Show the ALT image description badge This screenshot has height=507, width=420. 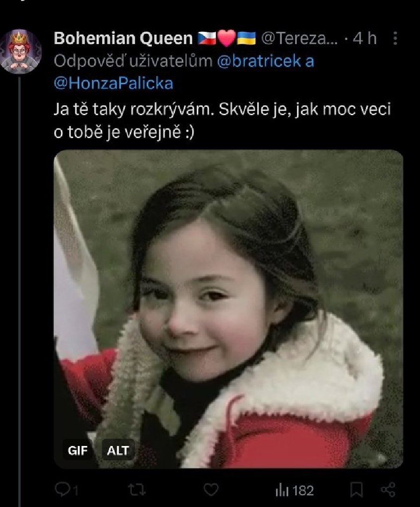(x=118, y=450)
